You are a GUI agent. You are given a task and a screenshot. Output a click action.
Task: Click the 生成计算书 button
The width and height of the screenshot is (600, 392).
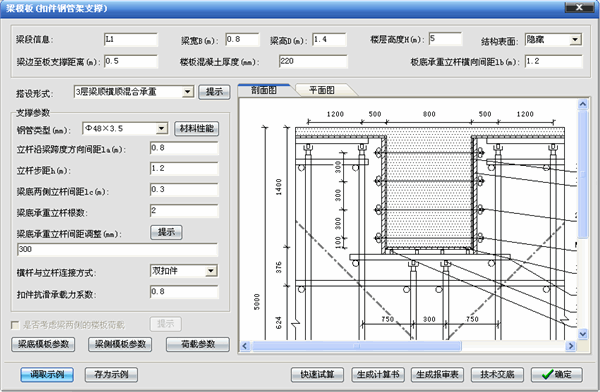click(x=378, y=374)
